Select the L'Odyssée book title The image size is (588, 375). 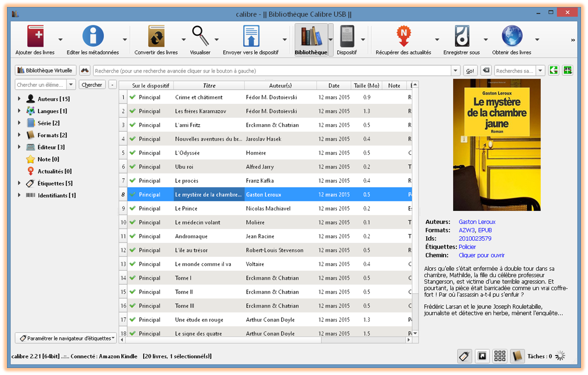(x=187, y=153)
